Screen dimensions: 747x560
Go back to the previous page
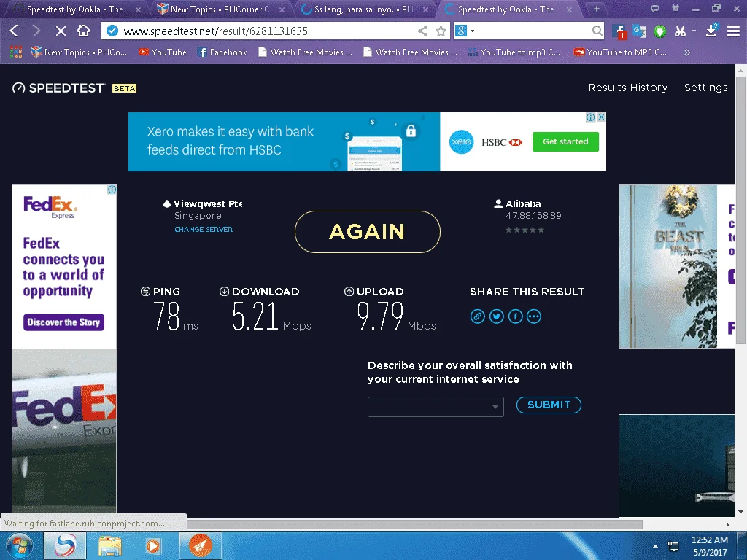tap(14, 31)
